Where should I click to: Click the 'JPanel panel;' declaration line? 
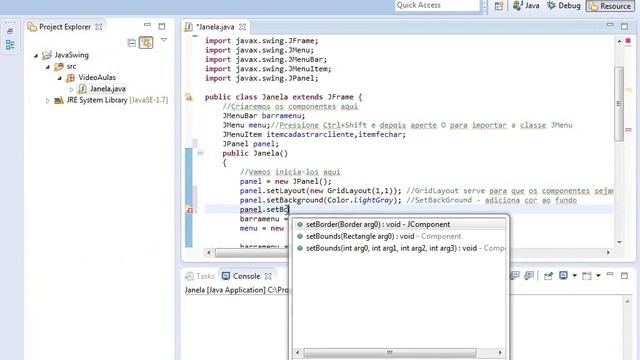(x=251, y=144)
